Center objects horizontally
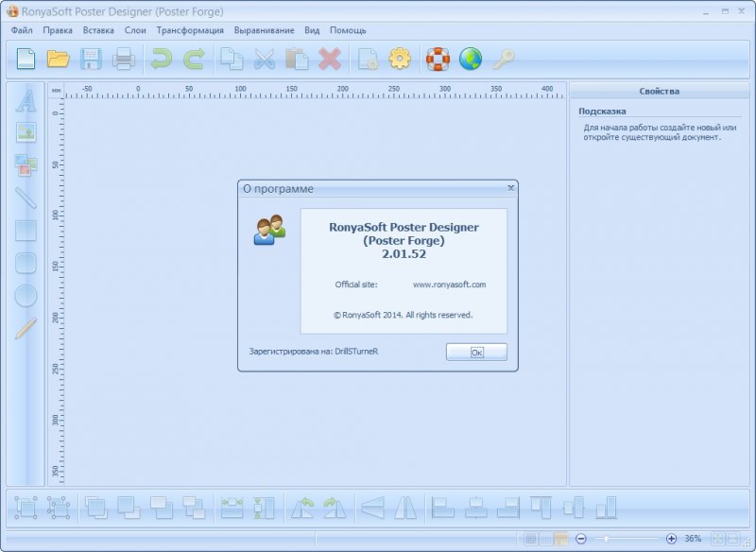Image resolution: width=756 pixels, height=552 pixels. tap(476, 508)
